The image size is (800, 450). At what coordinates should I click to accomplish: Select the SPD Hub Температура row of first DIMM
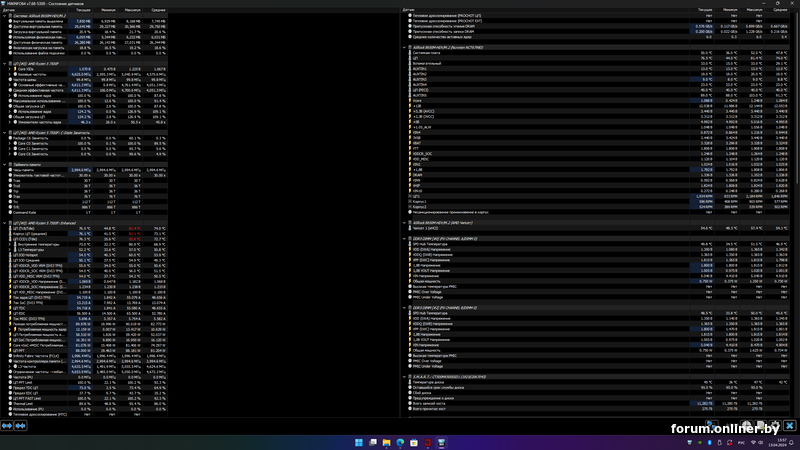tap(598, 244)
